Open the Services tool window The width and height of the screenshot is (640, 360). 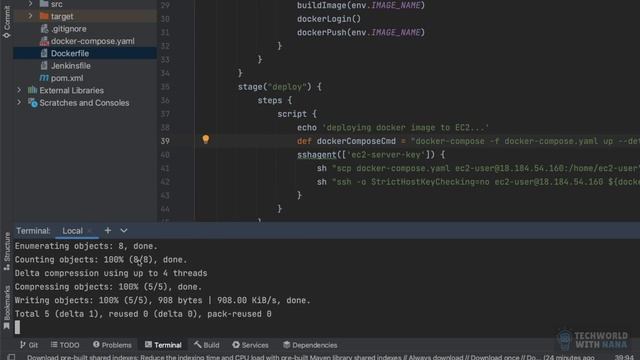tap(251, 345)
